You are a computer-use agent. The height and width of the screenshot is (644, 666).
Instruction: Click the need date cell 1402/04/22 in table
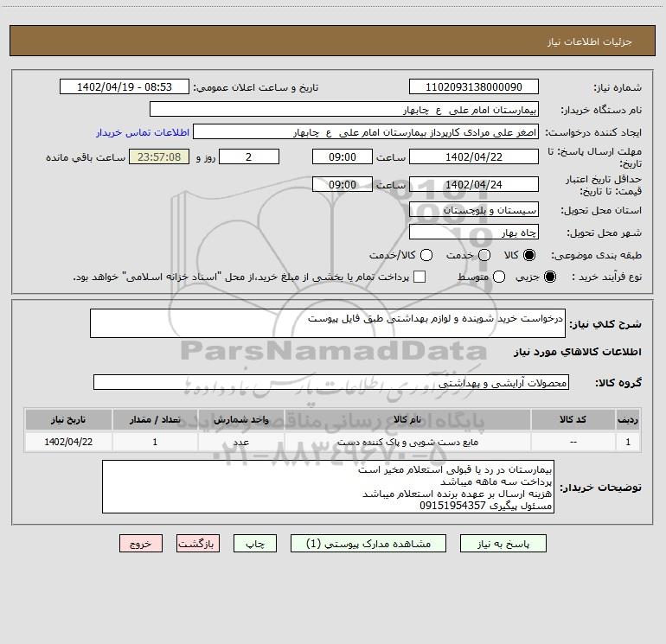68,442
